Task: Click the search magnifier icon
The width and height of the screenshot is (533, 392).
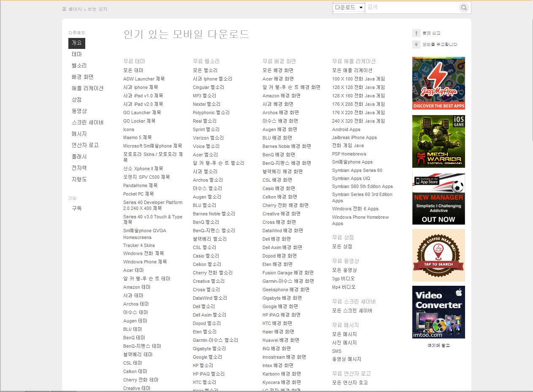Action: click(464, 8)
